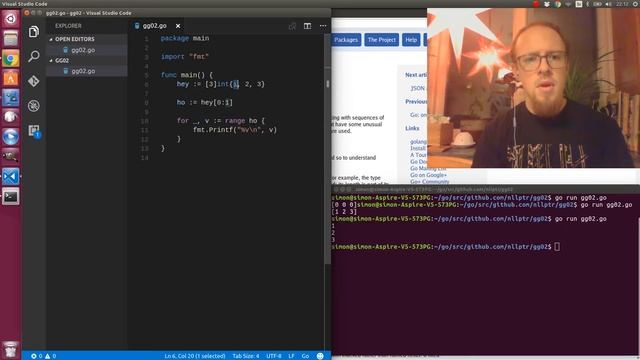Click the 'ho := hey[0:1]' code line
This screenshot has width=640, height=360.
pyautogui.click(x=204, y=102)
